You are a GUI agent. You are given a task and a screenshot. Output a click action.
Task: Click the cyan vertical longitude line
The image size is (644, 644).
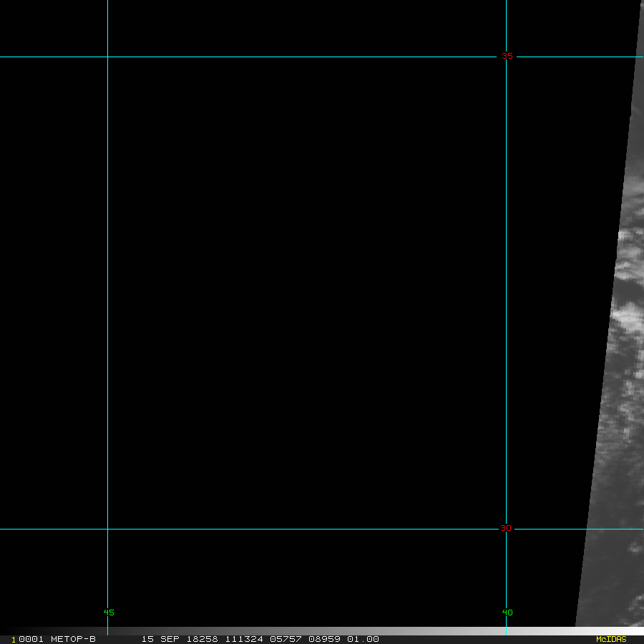107,286
